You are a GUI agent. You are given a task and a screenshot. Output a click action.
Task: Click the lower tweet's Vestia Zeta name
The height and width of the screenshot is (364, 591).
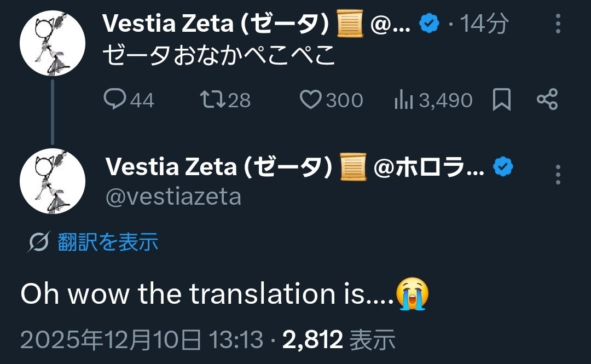(x=219, y=167)
